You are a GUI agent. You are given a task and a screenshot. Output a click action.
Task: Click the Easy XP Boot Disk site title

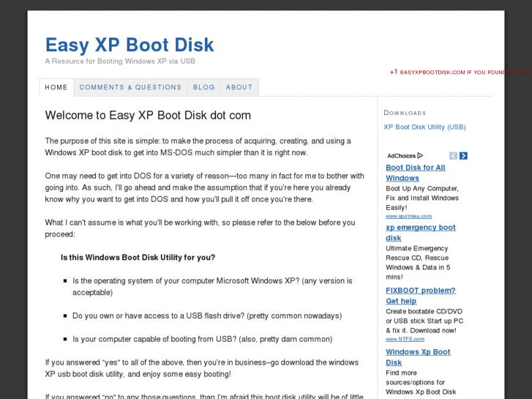click(130, 45)
